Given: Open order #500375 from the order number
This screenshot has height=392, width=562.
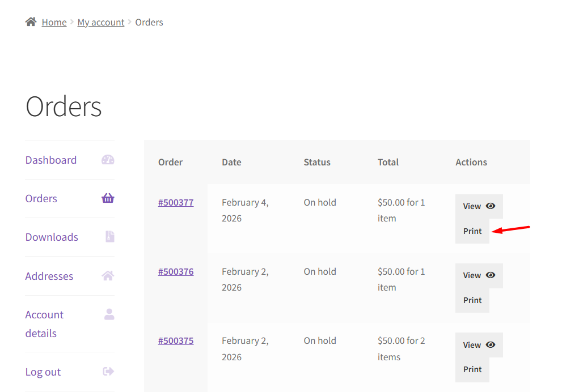Looking at the screenshot, I should pos(176,340).
